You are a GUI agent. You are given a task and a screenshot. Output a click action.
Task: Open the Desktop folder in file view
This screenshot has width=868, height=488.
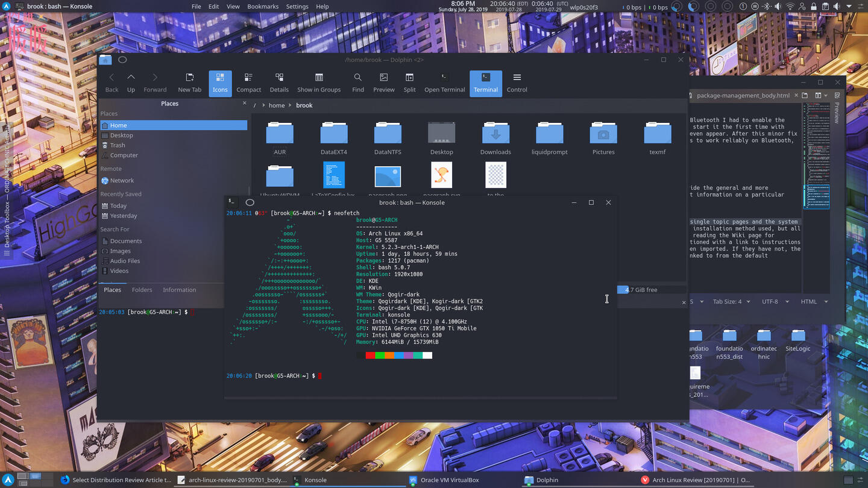[x=442, y=138]
